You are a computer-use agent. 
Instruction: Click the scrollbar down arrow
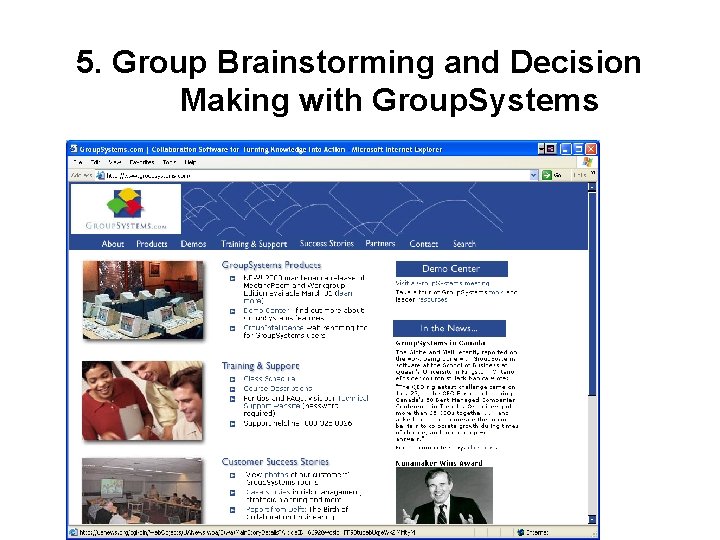[x=592, y=519]
